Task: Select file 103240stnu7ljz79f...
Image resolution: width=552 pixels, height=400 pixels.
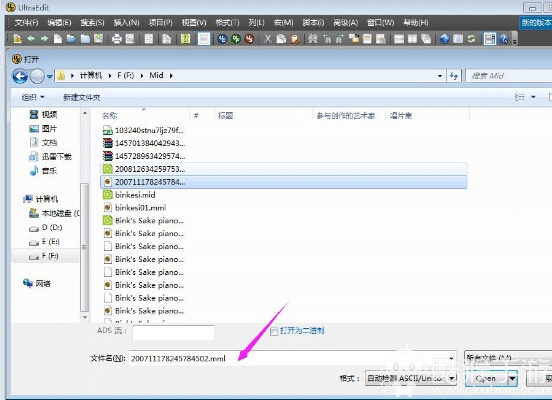Action: coord(143,130)
